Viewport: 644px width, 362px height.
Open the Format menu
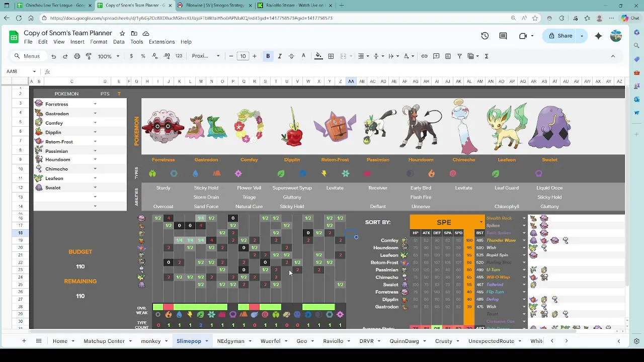pos(99,42)
